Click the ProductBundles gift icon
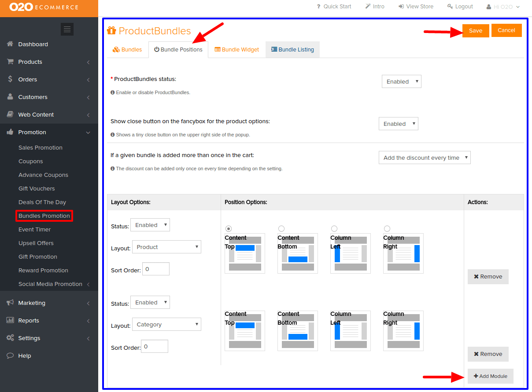 tap(111, 31)
